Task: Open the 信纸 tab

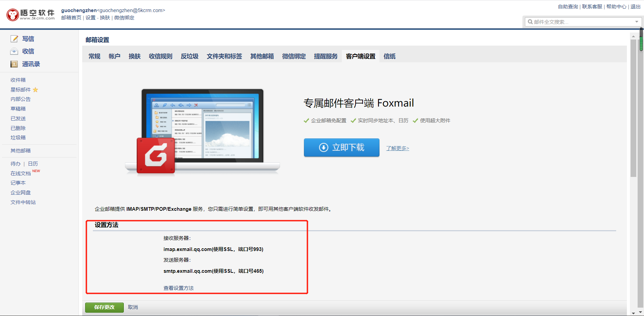Action: tap(389, 56)
